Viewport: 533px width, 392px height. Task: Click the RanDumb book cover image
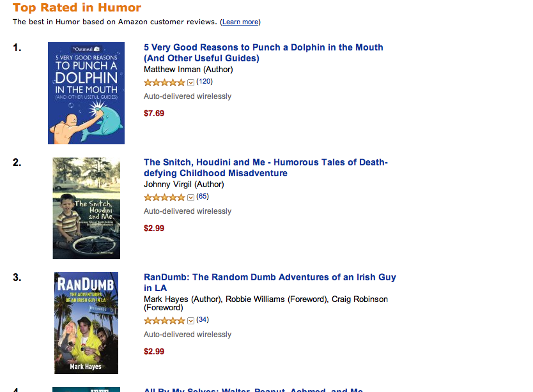coord(86,323)
